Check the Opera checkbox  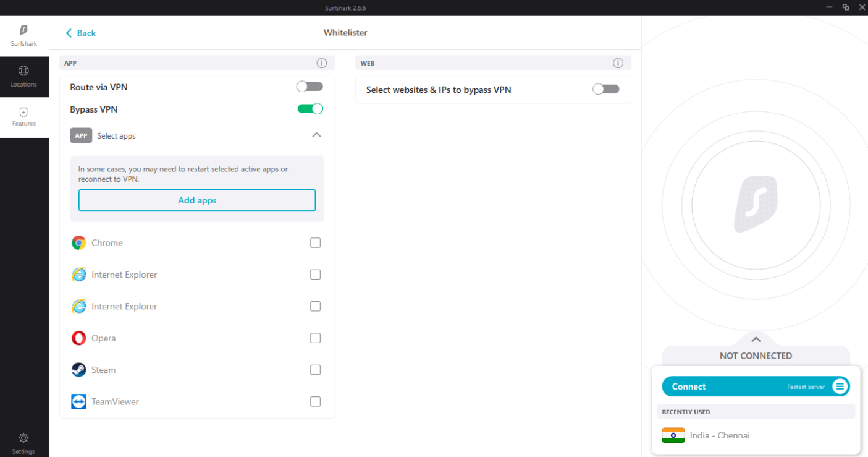[315, 338]
